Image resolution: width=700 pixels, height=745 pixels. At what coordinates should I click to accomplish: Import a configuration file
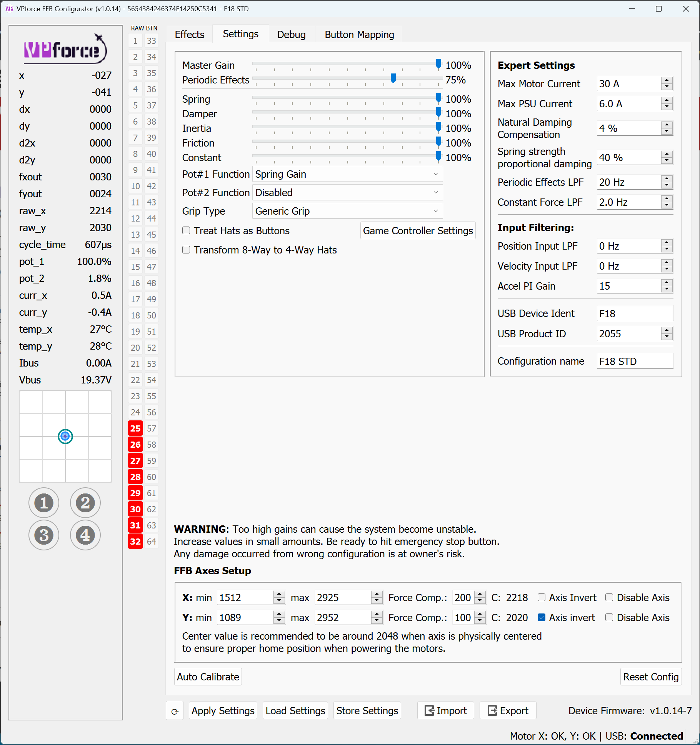coord(446,711)
